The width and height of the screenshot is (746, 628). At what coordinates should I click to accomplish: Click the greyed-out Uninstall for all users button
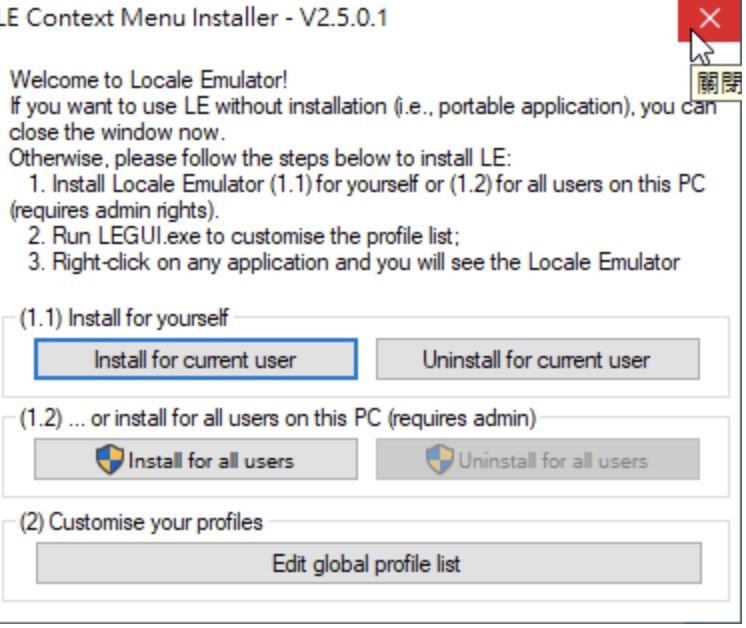538,459
